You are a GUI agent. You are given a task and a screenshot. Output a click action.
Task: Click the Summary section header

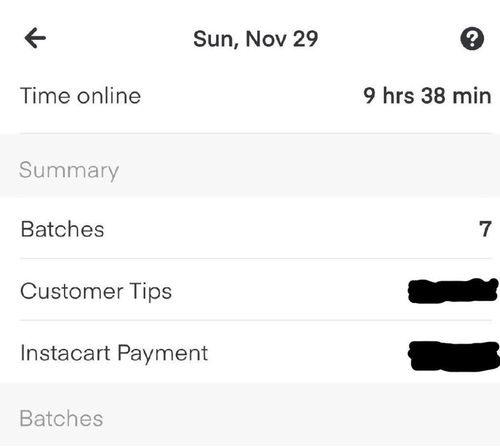69,171
